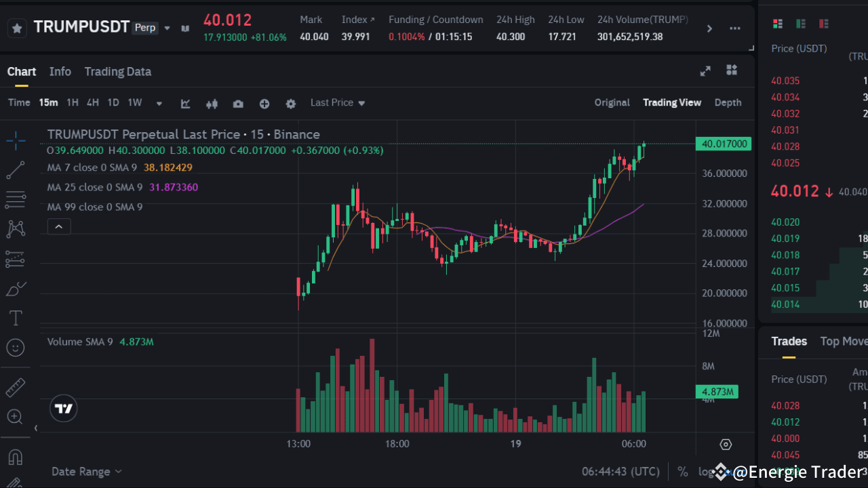Screen dimensions: 868x488
Task: Open chart settings gear
Action: tap(291, 104)
